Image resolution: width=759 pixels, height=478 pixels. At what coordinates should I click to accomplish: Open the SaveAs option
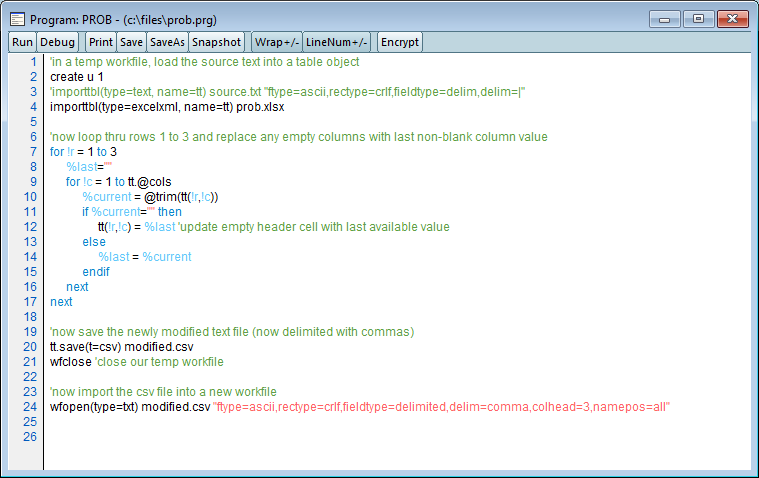coord(166,42)
